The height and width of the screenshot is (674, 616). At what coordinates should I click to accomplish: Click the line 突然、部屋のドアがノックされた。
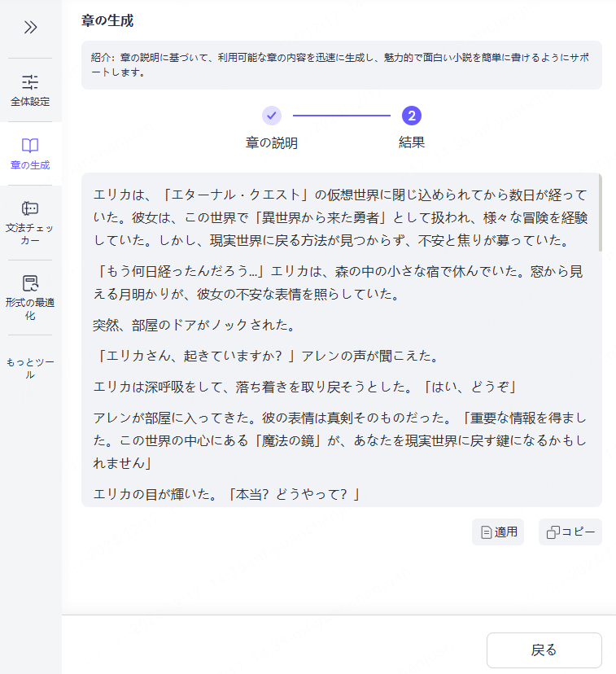tap(195, 325)
